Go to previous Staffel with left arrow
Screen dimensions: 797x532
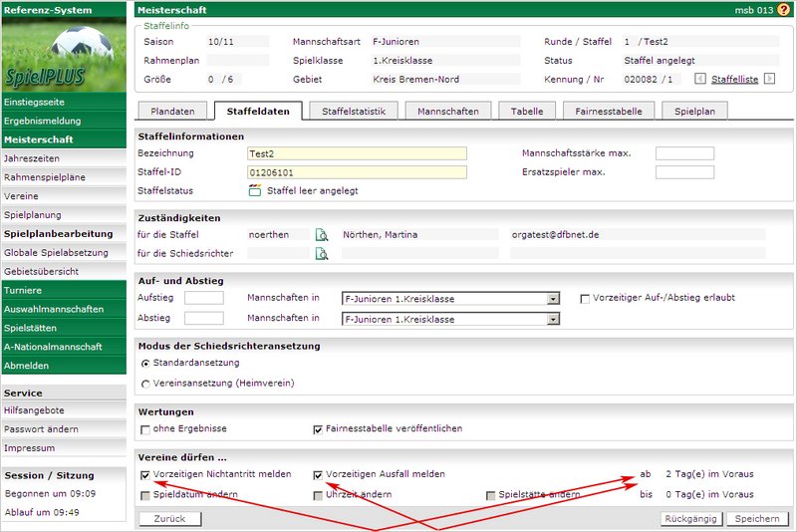[701, 78]
